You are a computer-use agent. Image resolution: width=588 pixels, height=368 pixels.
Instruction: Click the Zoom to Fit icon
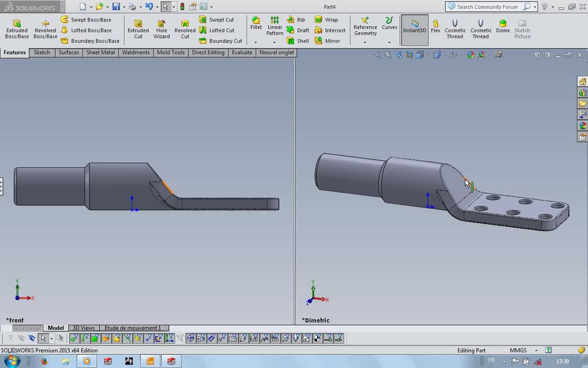[377, 55]
